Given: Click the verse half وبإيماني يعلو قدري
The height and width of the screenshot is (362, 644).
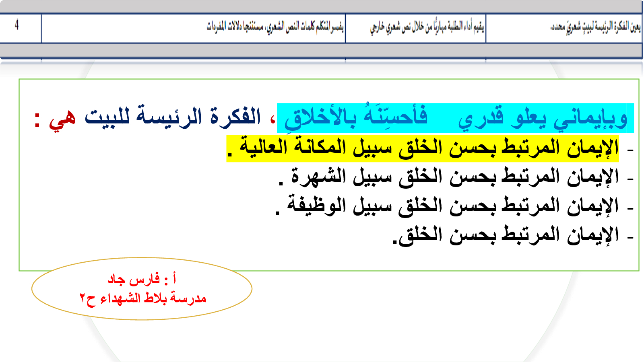Looking at the screenshot, I should coord(542,118).
